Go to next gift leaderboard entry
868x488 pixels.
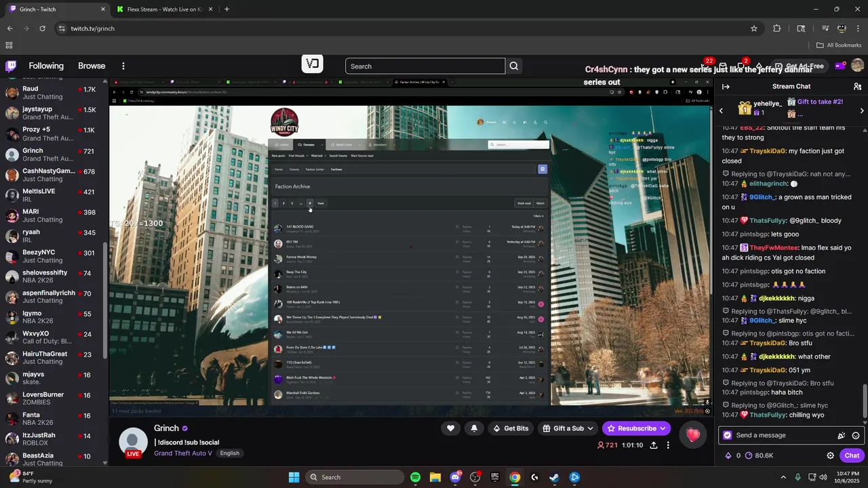(x=862, y=110)
